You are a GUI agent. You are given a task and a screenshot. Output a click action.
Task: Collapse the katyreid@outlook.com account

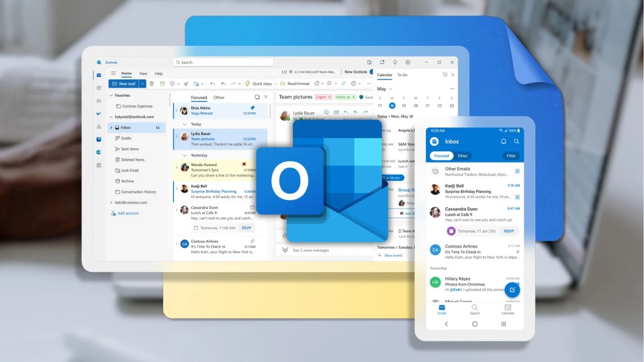(111, 117)
